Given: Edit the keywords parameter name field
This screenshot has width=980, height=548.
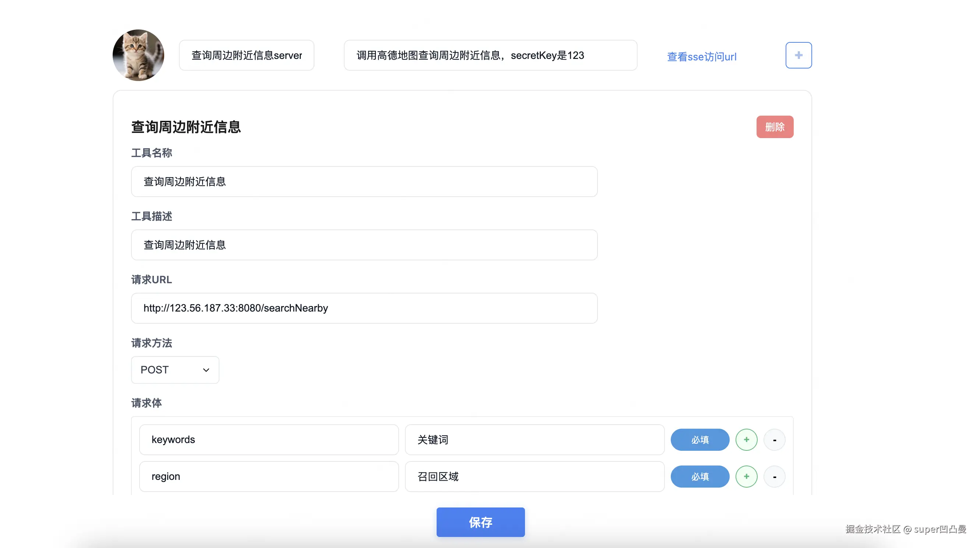Looking at the screenshot, I should [x=269, y=440].
